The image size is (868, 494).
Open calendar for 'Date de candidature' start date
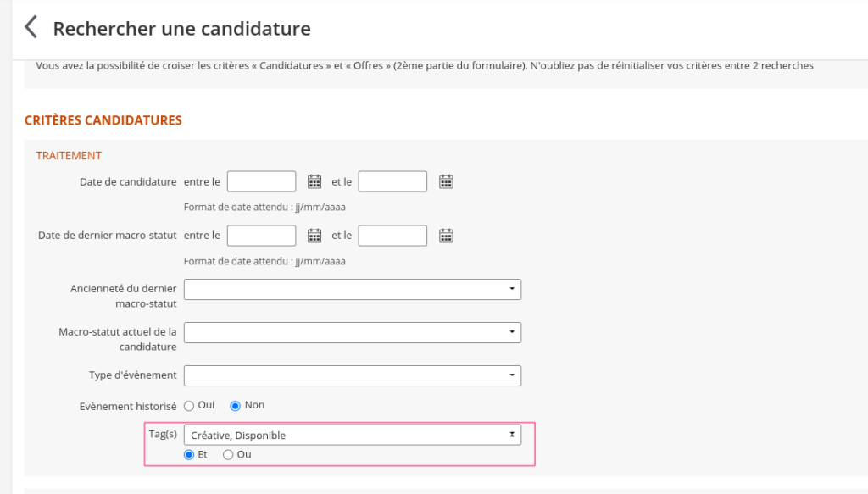coord(314,181)
